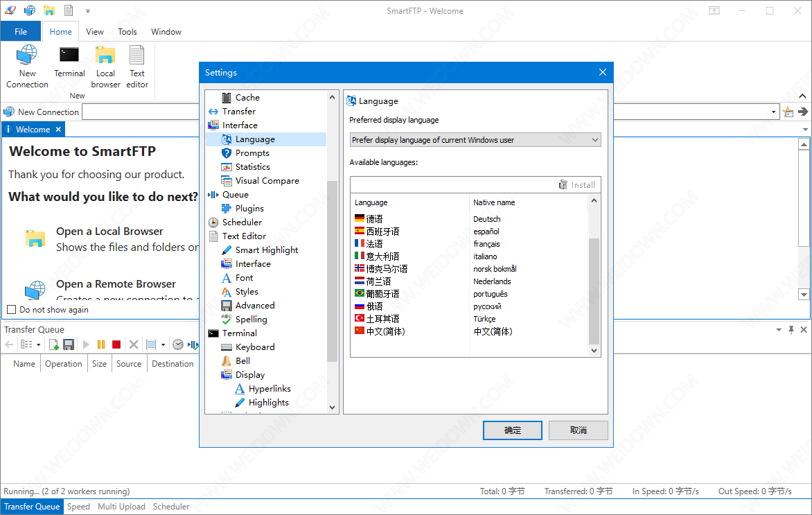
Task: Open select items dropdown in queue toolbar
Action: click(163, 344)
